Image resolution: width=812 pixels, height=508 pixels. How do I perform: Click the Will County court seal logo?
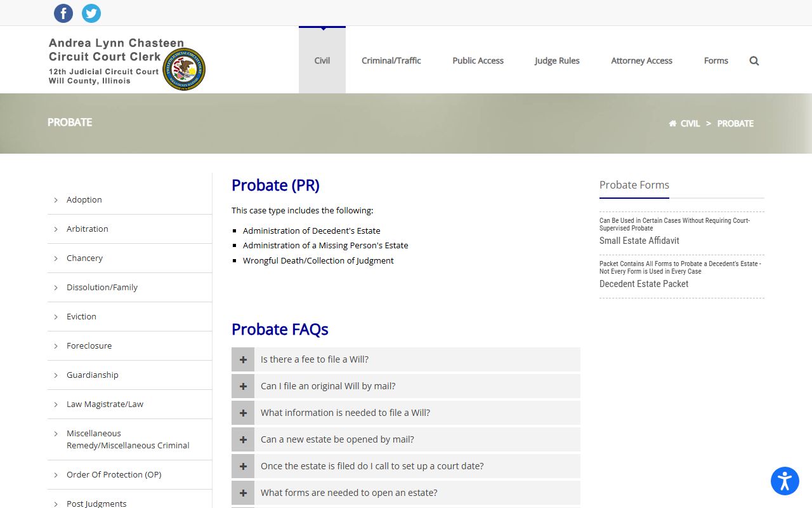(x=184, y=69)
